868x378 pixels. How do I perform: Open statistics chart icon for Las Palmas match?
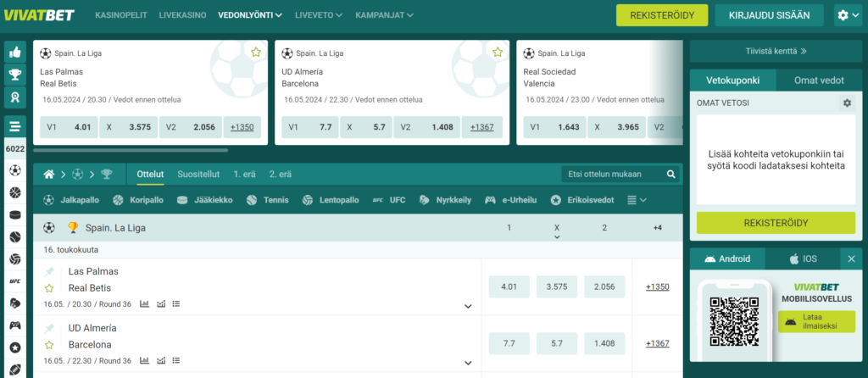(144, 303)
